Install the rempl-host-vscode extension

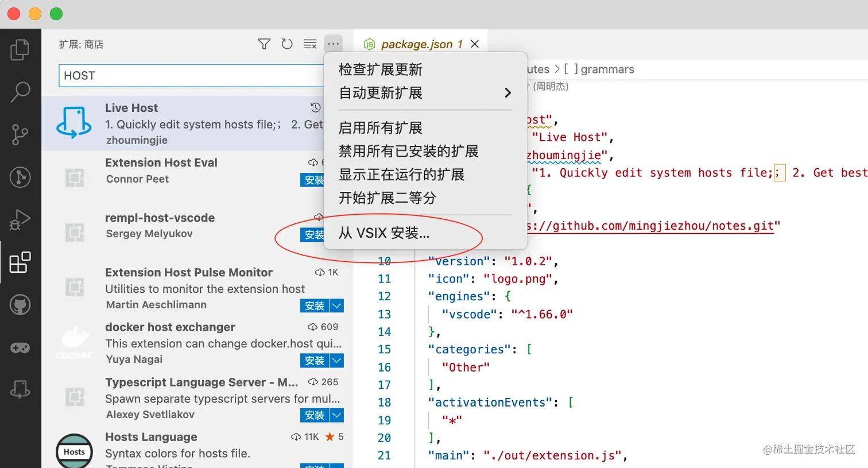pyautogui.click(x=312, y=235)
